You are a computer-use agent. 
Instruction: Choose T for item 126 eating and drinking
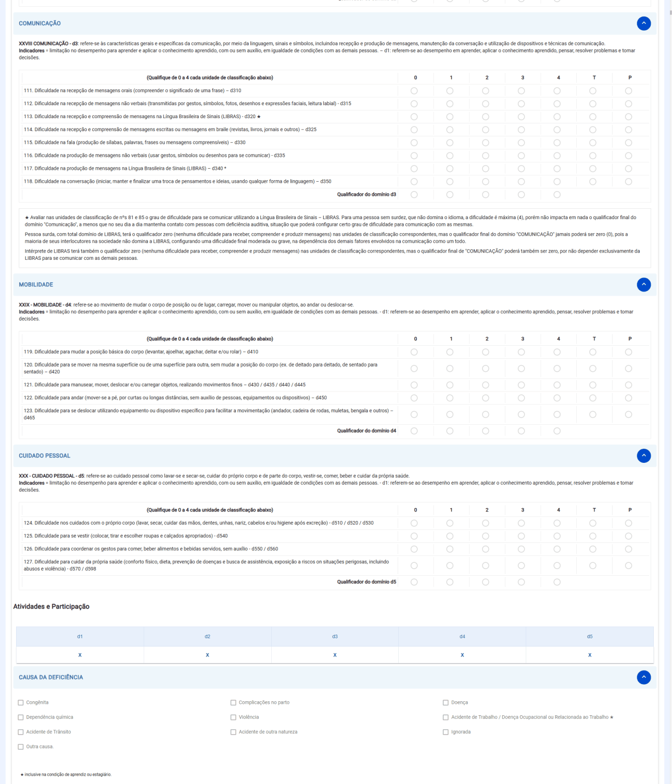(593, 549)
